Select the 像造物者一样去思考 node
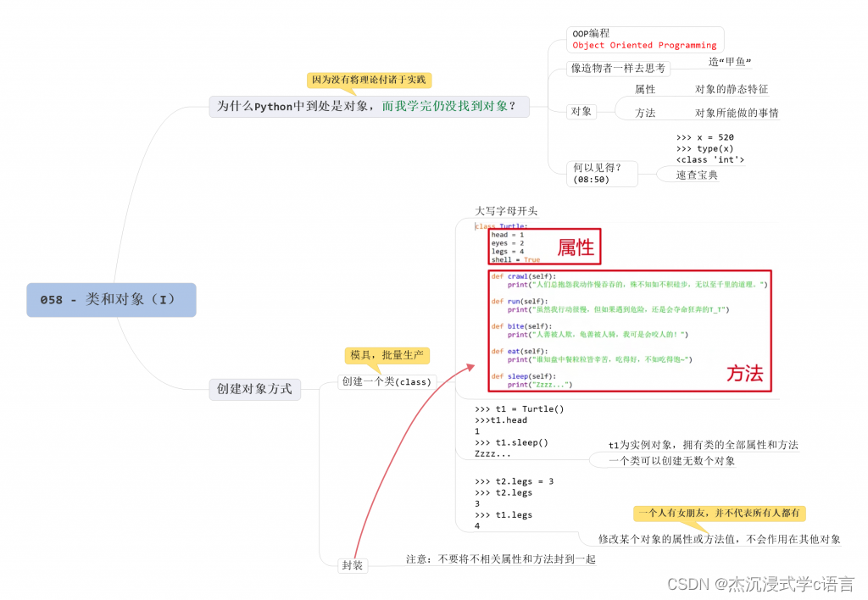This screenshot has width=868, height=600. coord(618,69)
